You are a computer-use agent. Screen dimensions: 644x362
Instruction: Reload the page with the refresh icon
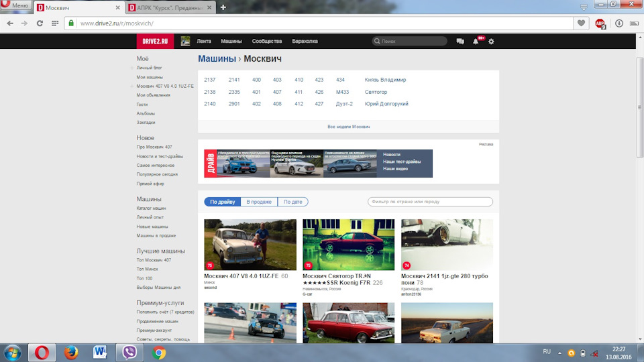[40, 23]
